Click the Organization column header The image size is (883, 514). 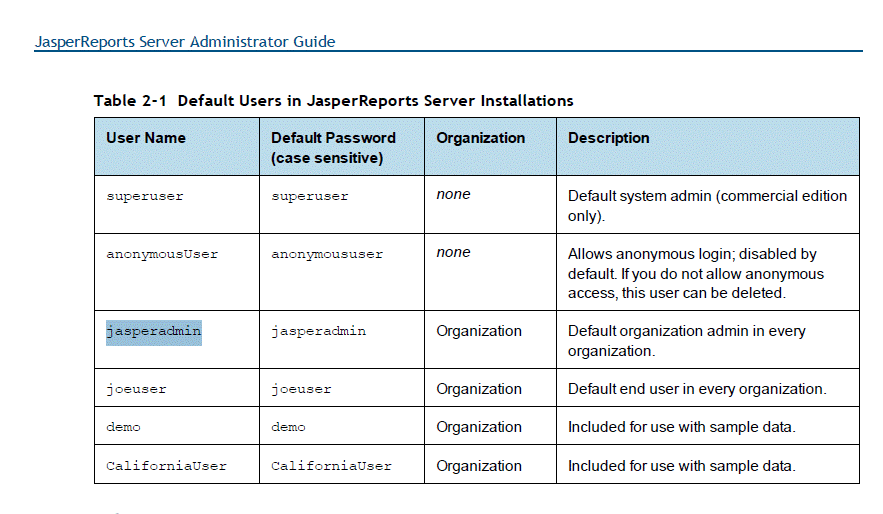tap(480, 138)
